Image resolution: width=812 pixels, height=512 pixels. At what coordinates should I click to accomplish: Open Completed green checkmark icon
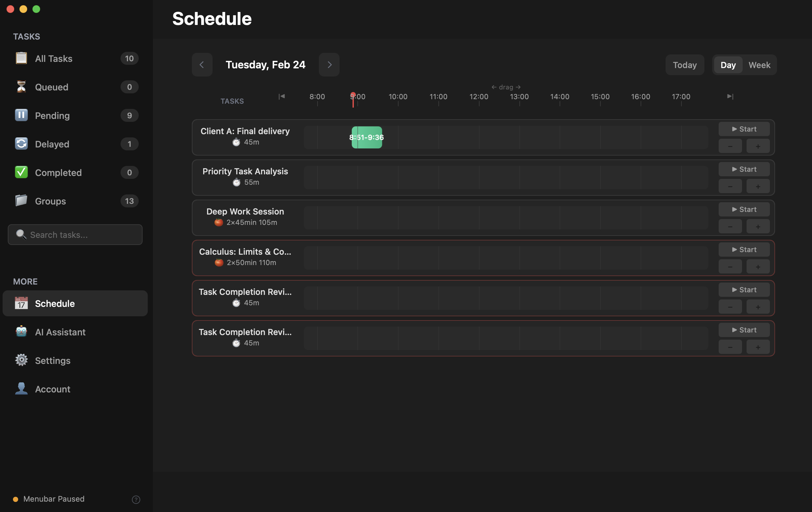pos(21,172)
